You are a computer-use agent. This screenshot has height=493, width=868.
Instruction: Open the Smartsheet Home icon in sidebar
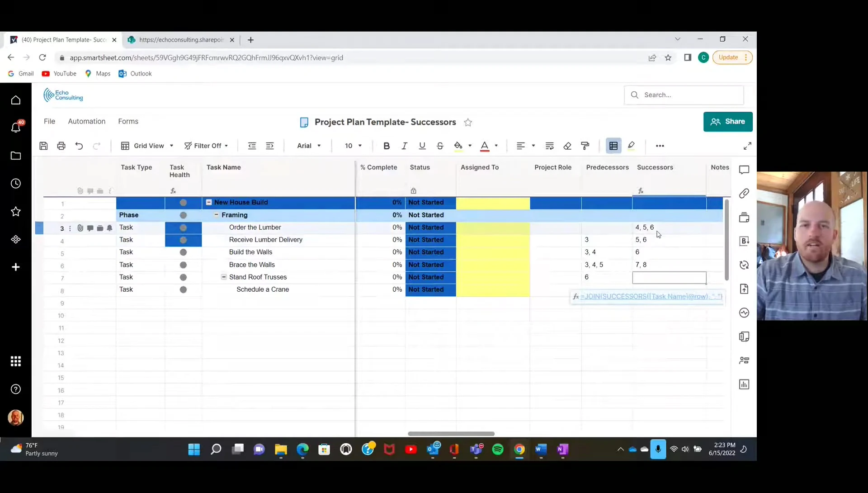coord(16,100)
